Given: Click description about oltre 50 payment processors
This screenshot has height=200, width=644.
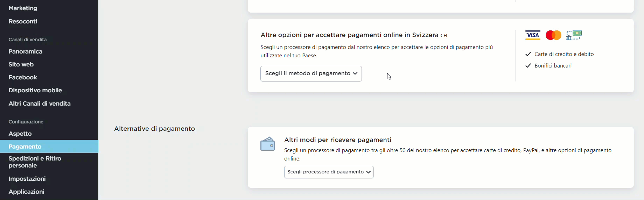Looking at the screenshot, I should [448, 155].
